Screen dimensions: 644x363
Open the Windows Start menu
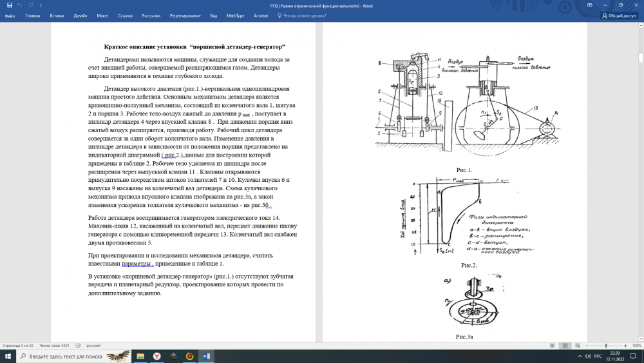point(8,356)
